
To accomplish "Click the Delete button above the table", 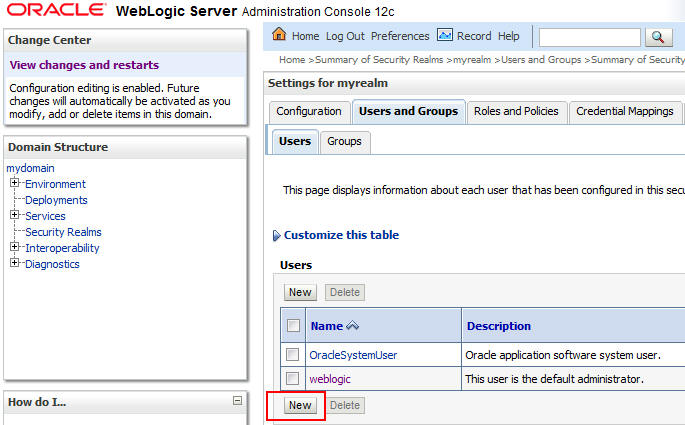I will point(345,292).
